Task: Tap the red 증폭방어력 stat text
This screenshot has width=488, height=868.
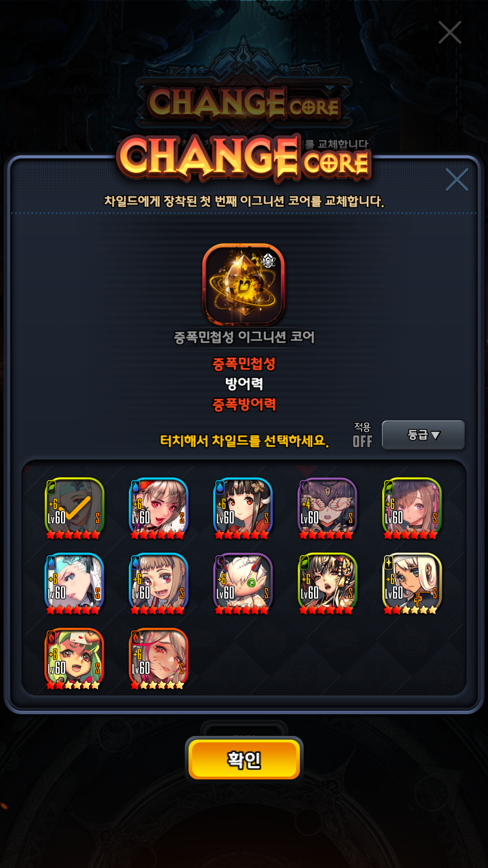Action: point(244,404)
